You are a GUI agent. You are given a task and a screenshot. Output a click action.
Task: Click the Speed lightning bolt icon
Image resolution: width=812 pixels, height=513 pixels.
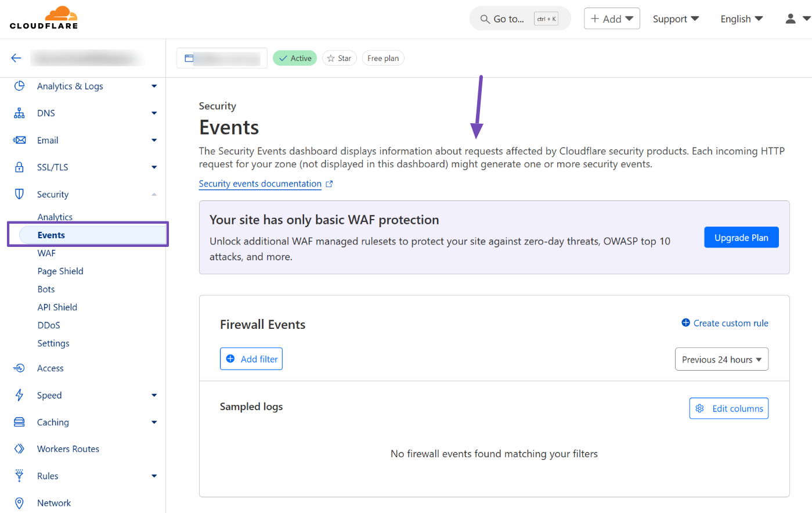click(x=19, y=395)
